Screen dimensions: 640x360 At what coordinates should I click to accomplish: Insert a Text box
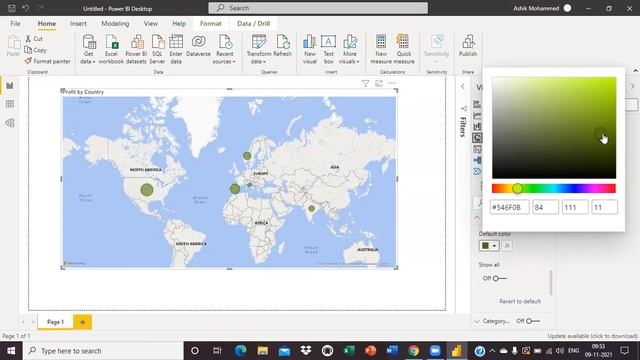[x=329, y=49]
